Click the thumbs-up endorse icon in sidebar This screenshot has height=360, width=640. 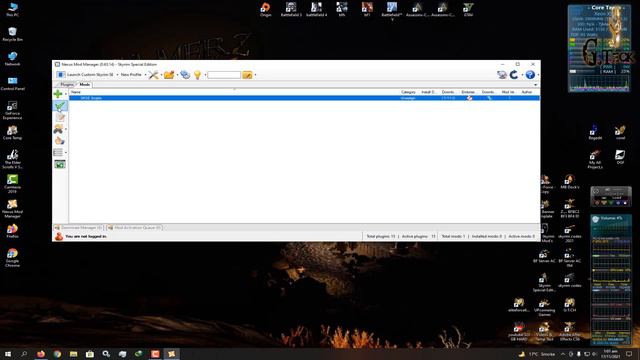pos(60,141)
